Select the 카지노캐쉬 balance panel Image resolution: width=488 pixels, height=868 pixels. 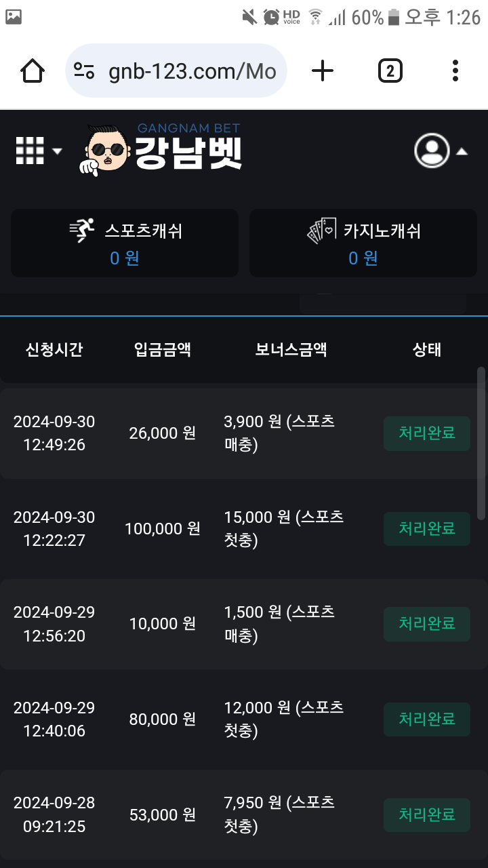pyautogui.click(x=363, y=243)
